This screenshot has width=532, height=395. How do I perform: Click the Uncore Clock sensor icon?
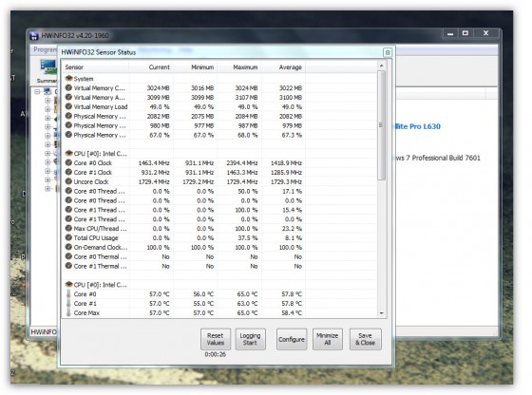click(68, 181)
